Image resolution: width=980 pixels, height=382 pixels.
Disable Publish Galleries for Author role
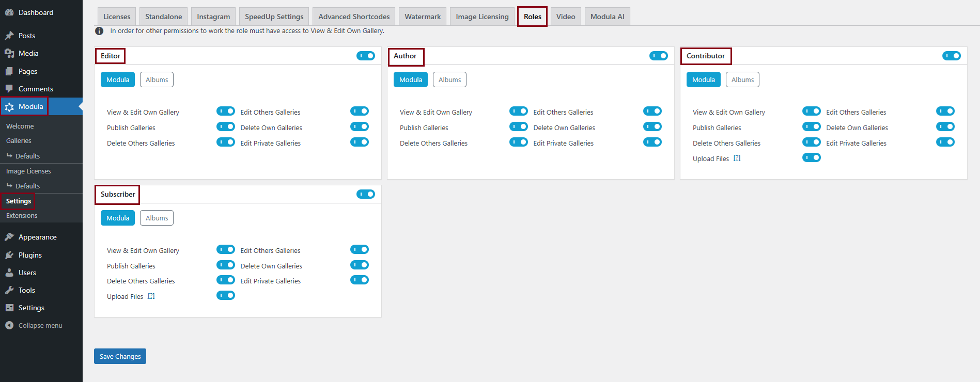[x=518, y=126]
